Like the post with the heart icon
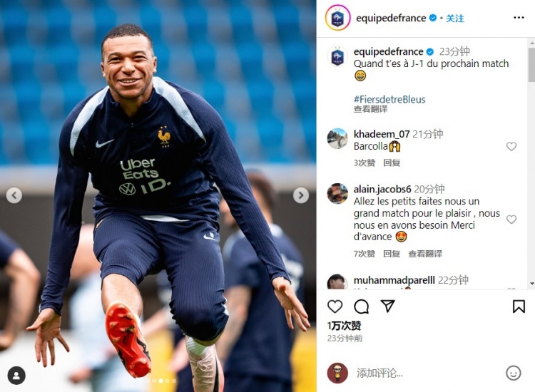535x392 pixels. [335, 306]
